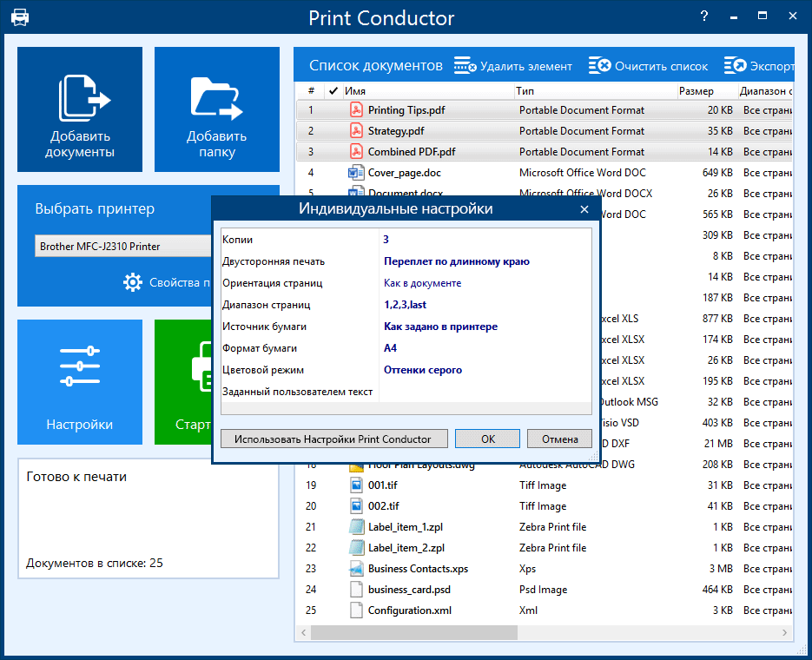Click Документов в списке: 25 status text

(95, 563)
